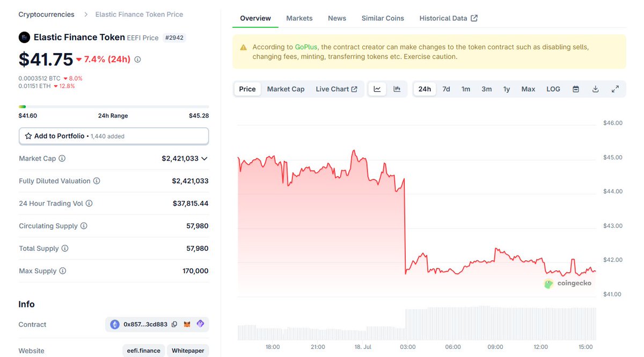The image size is (644, 357).
Task: Click the $2,421,033 market cap value
Action: coord(180,158)
